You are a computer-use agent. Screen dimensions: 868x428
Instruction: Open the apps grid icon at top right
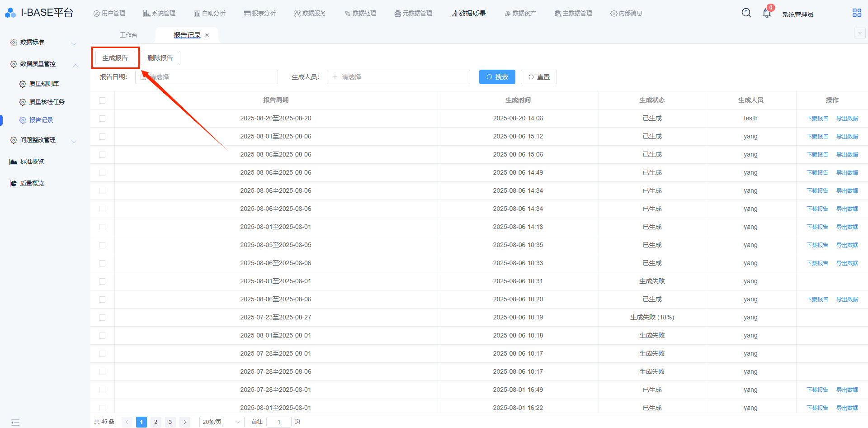[x=857, y=13]
